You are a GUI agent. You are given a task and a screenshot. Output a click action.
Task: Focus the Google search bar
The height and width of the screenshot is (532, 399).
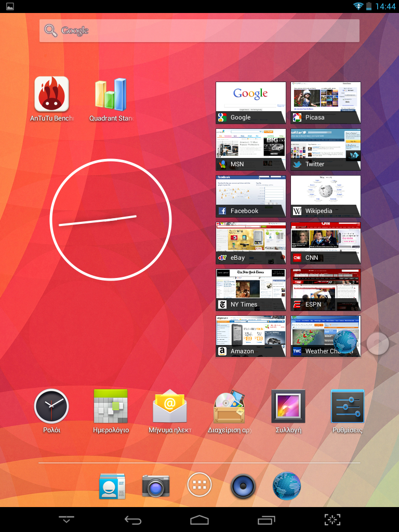coord(199,31)
